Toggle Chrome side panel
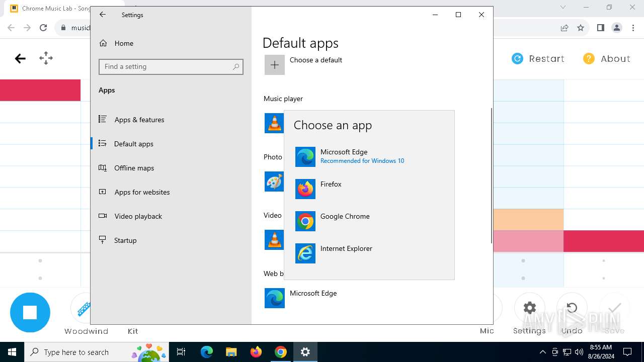 pyautogui.click(x=600, y=28)
